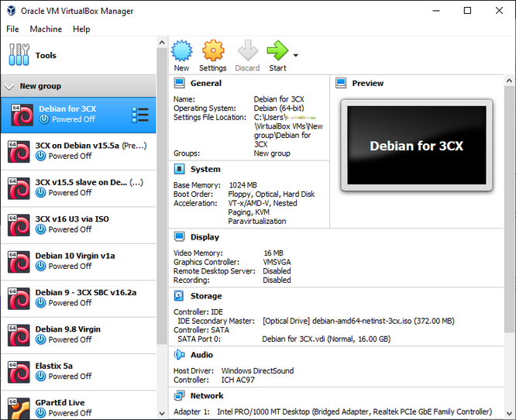The height and width of the screenshot is (420, 516).
Task: Open the File menu
Action: click(12, 29)
